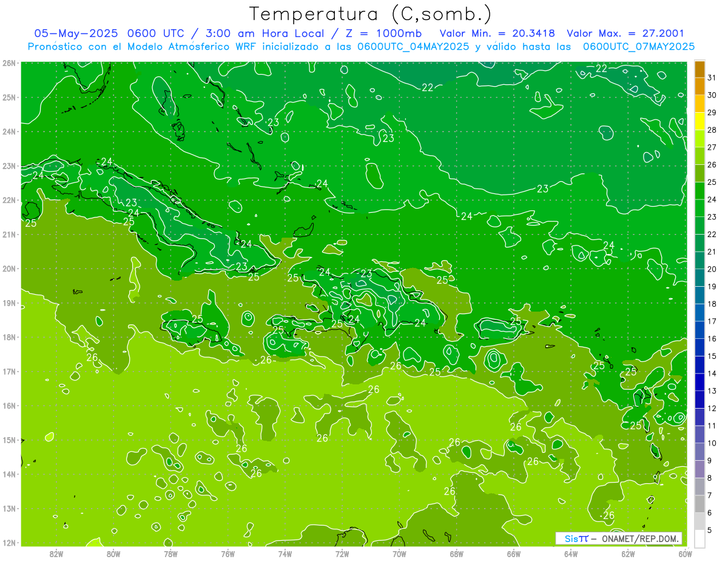Click the 60W longitude label
The image size is (728, 562).
click(685, 554)
